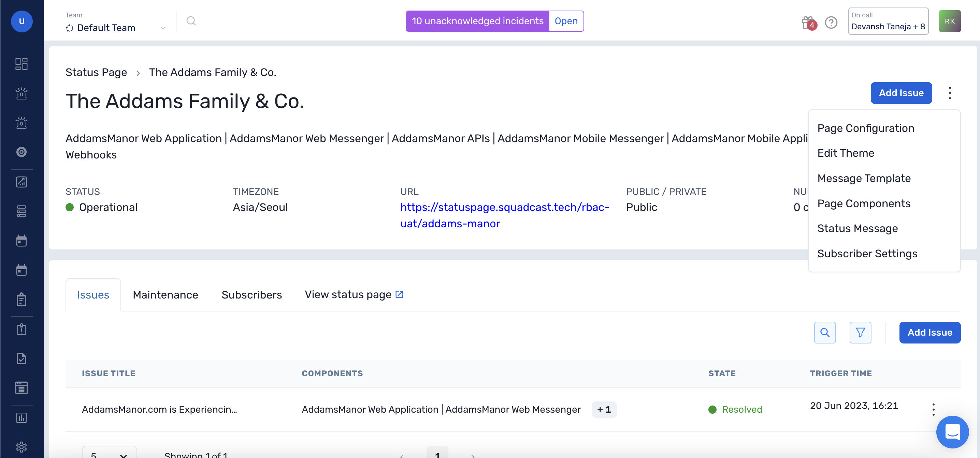This screenshot has height=458, width=980.
Task: Open the Dashboard from the sidebar
Action: [21, 64]
